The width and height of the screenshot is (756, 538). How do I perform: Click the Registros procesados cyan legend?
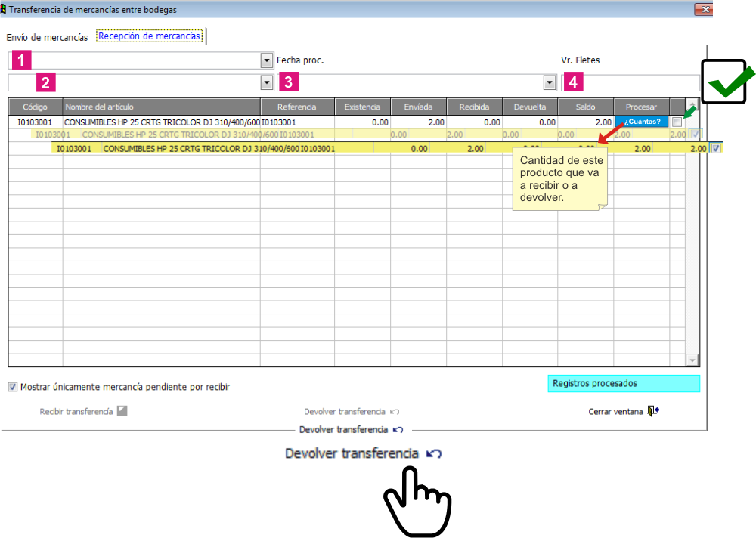[x=624, y=384]
